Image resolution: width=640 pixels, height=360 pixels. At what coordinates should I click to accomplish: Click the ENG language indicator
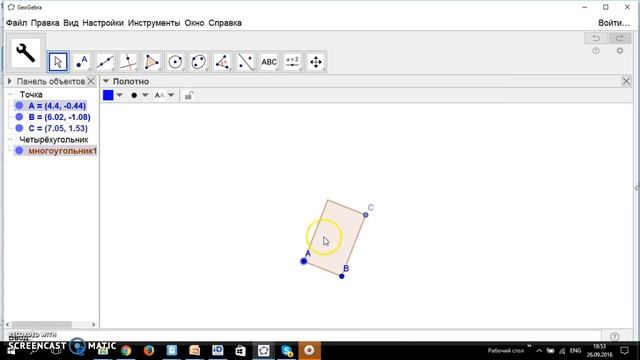click(575, 351)
